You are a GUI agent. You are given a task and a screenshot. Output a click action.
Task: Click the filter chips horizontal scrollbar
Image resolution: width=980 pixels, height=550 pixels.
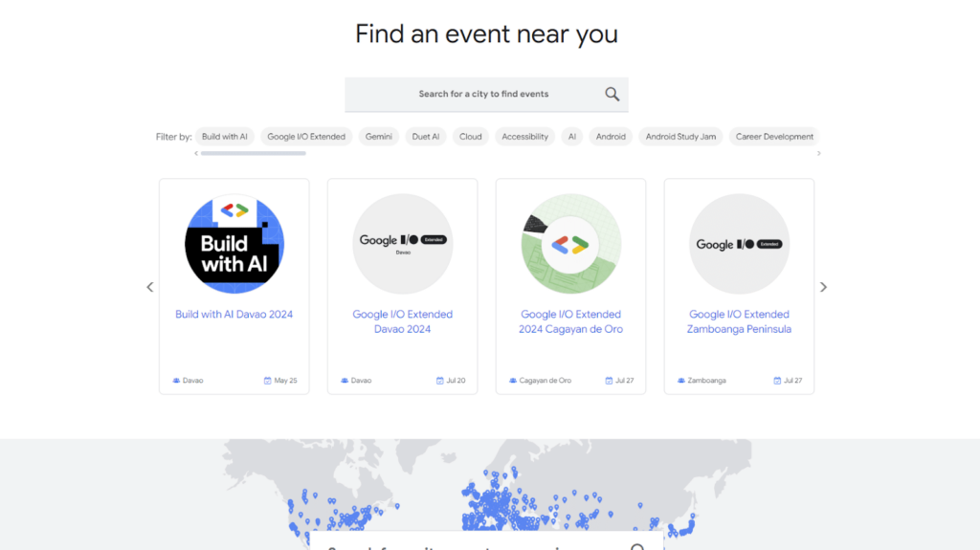(253, 153)
